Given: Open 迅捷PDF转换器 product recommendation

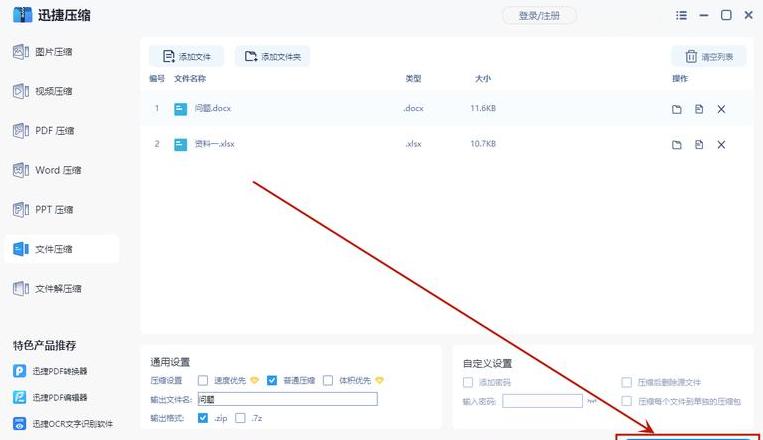Looking at the screenshot, I should [x=50, y=371].
